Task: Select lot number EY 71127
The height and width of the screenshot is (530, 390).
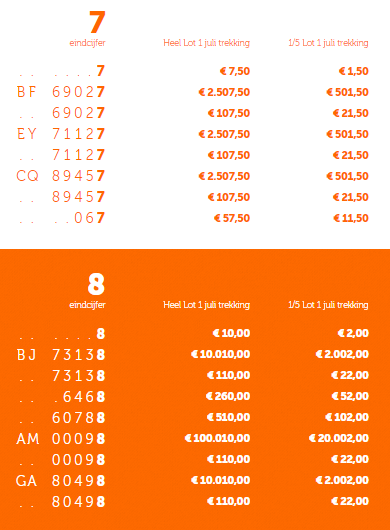Action: tap(61, 134)
